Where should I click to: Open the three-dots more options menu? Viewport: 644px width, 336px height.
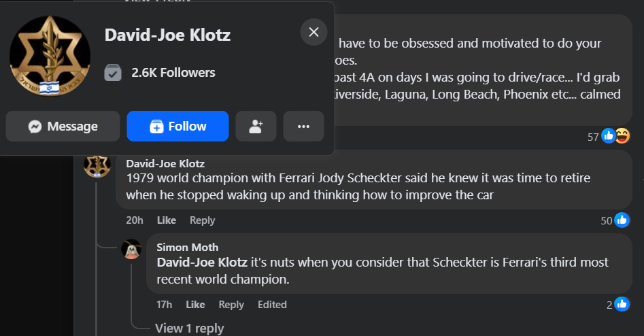tap(303, 127)
